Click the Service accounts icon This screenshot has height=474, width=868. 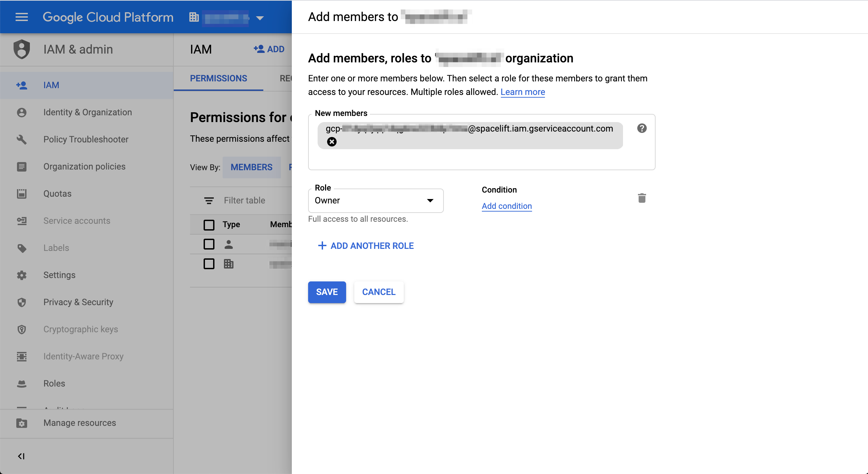coord(22,221)
